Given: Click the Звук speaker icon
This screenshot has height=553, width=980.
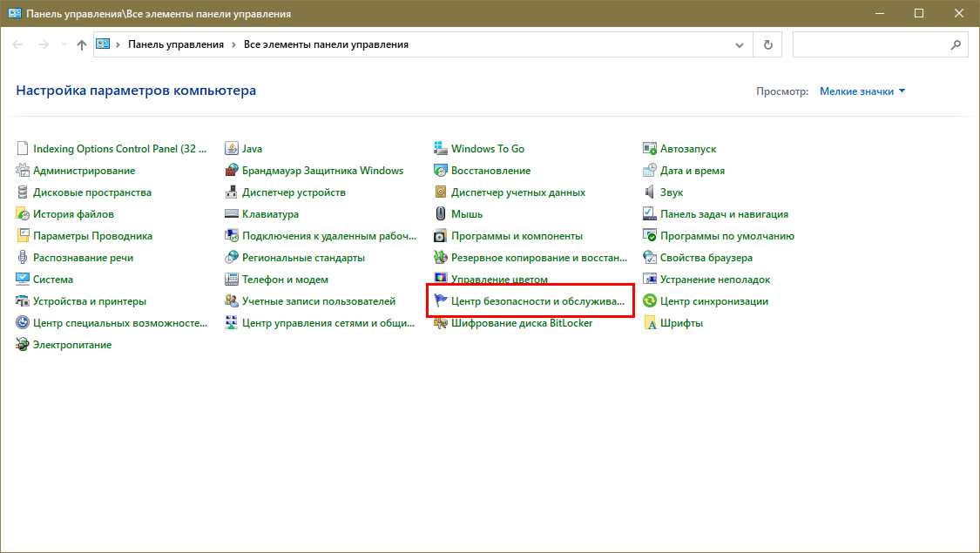Looking at the screenshot, I should pos(650,192).
